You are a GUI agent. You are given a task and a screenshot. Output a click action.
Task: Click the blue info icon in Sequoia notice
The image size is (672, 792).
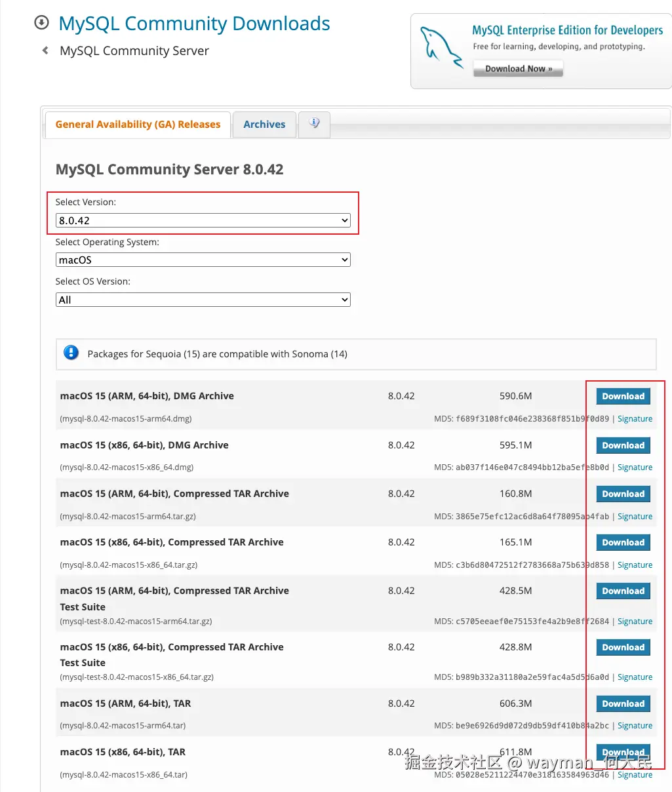click(71, 353)
